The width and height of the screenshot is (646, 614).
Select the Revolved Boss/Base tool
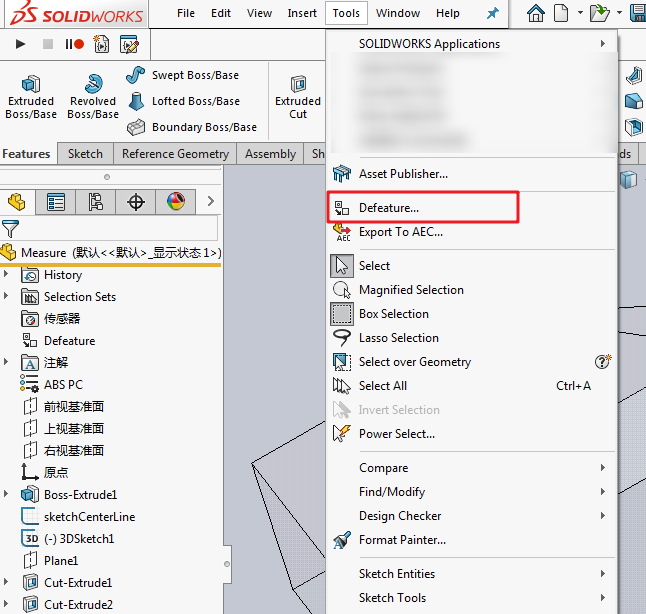pyautogui.click(x=93, y=97)
